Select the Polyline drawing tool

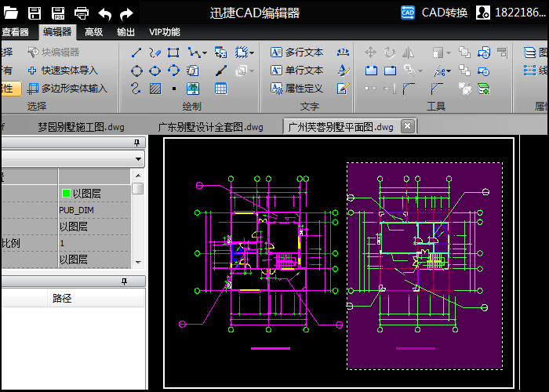pos(194,53)
